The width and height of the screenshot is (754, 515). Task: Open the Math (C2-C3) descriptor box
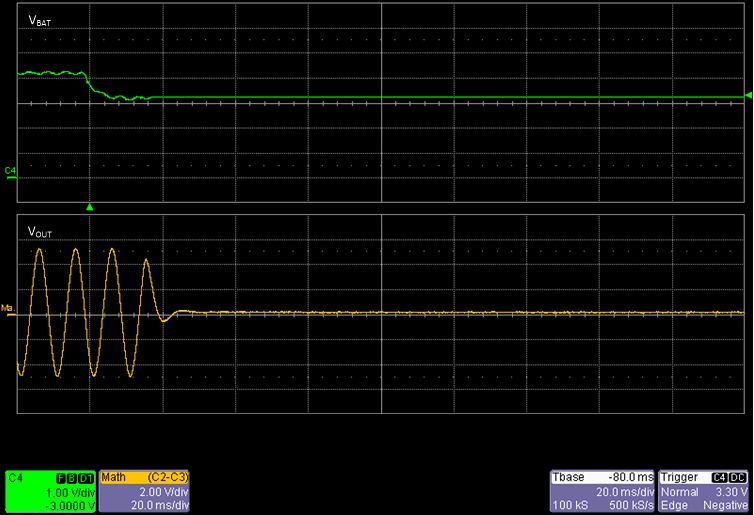(144, 491)
